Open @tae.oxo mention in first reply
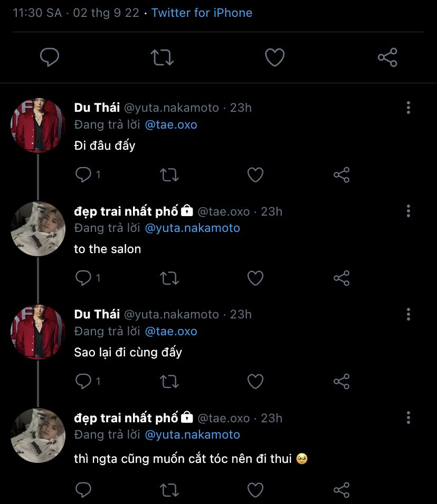The image size is (437, 504). click(x=171, y=125)
